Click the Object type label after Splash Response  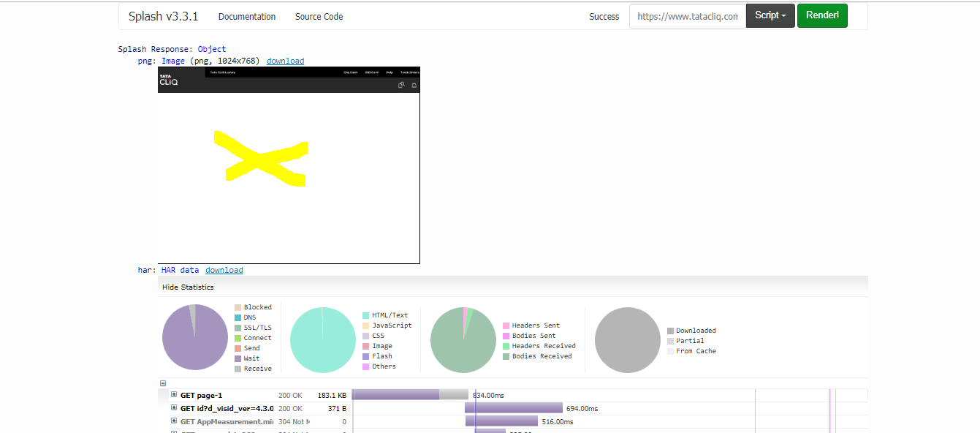click(212, 49)
